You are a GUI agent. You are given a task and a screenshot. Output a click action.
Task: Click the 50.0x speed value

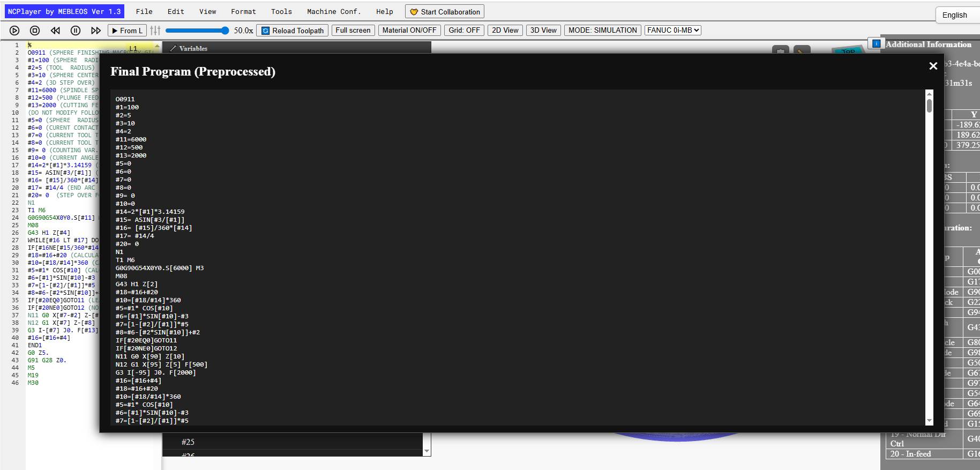point(243,31)
